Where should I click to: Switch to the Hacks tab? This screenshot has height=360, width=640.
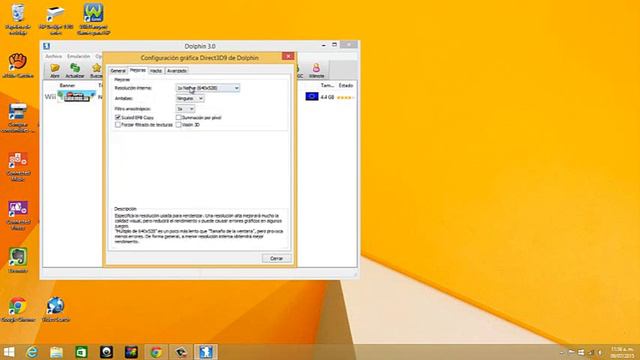coord(156,71)
